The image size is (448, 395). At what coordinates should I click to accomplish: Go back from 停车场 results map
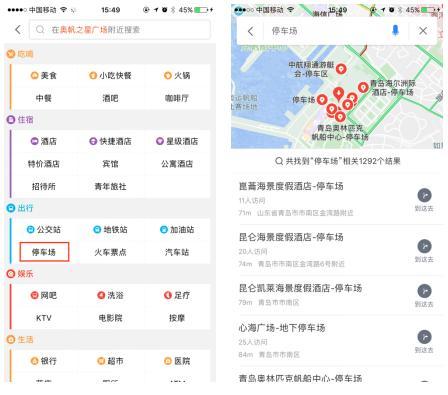251,31
